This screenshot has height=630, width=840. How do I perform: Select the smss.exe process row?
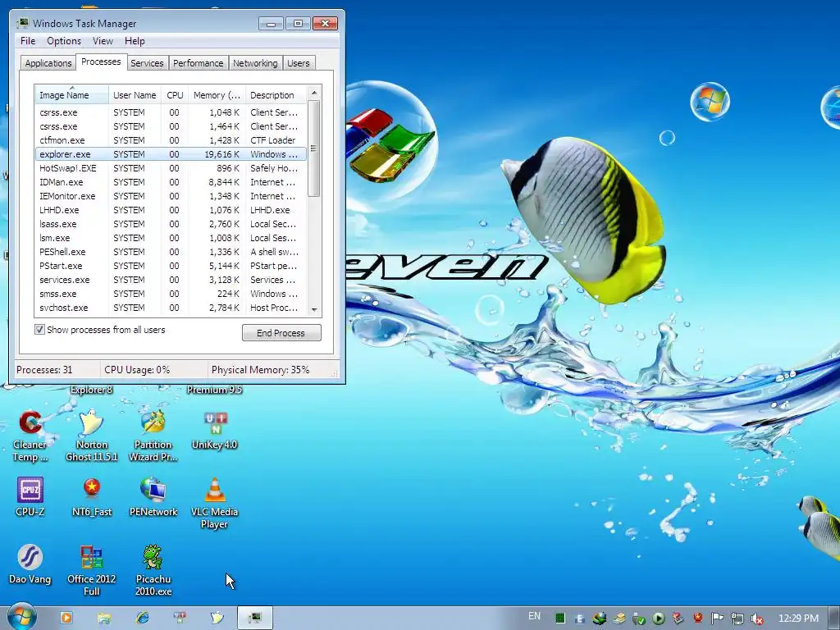click(171, 294)
